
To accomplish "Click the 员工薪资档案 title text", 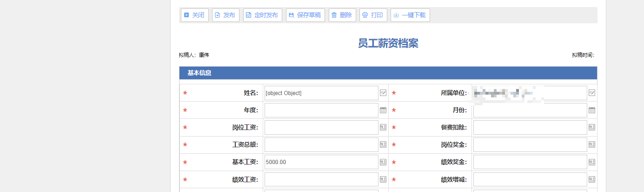I will click(x=388, y=43).
